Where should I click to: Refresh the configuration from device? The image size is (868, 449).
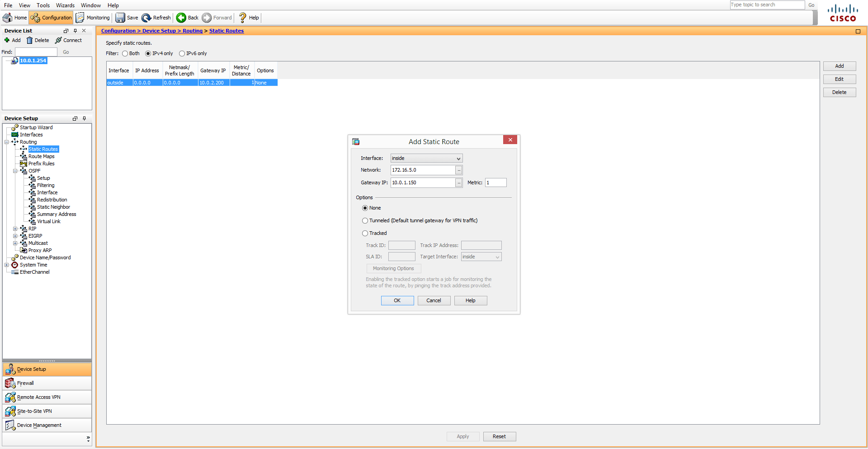(156, 18)
